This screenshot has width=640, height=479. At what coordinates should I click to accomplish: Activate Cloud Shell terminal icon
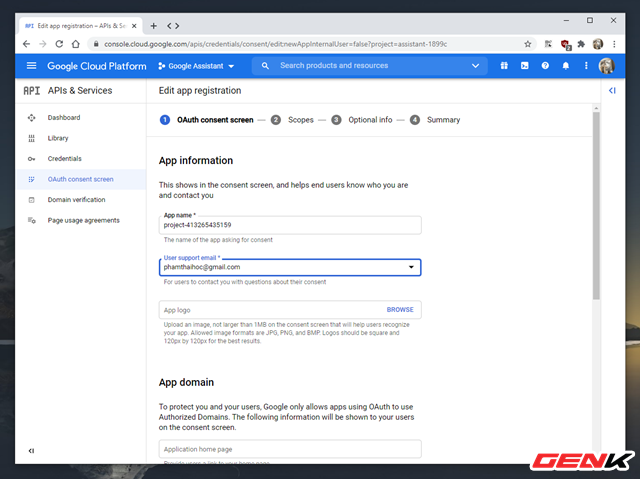point(524,66)
